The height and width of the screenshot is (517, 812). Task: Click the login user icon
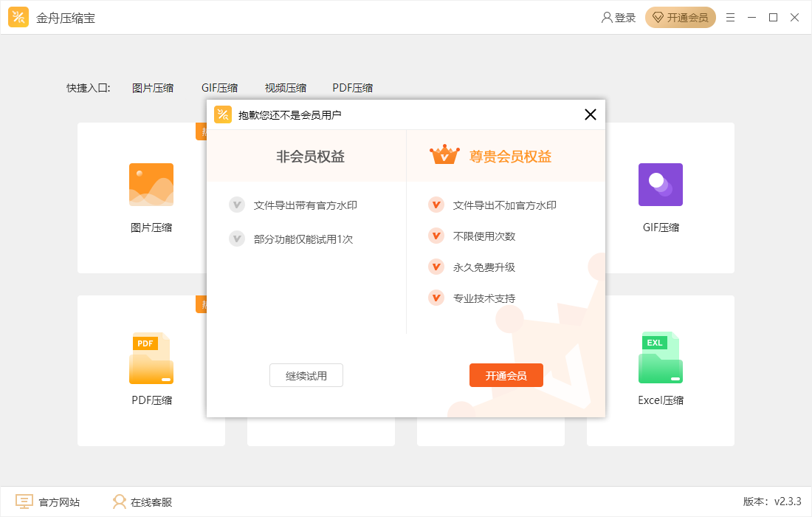[x=607, y=18]
